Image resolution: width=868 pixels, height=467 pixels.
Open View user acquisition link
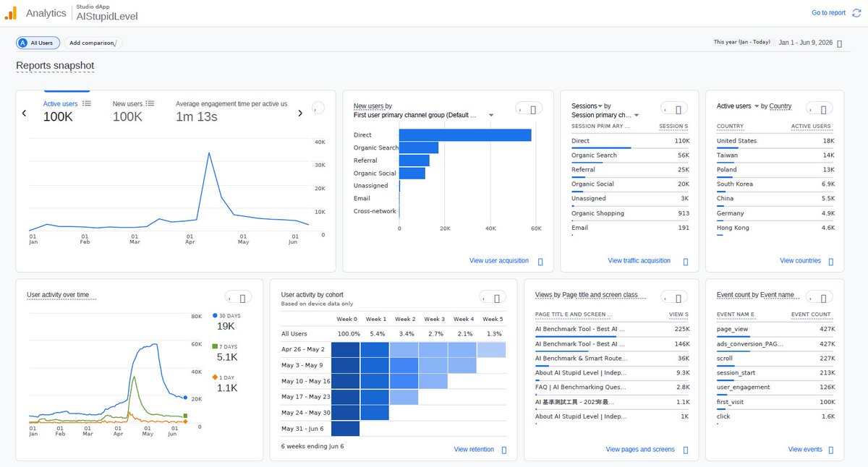click(499, 261)
